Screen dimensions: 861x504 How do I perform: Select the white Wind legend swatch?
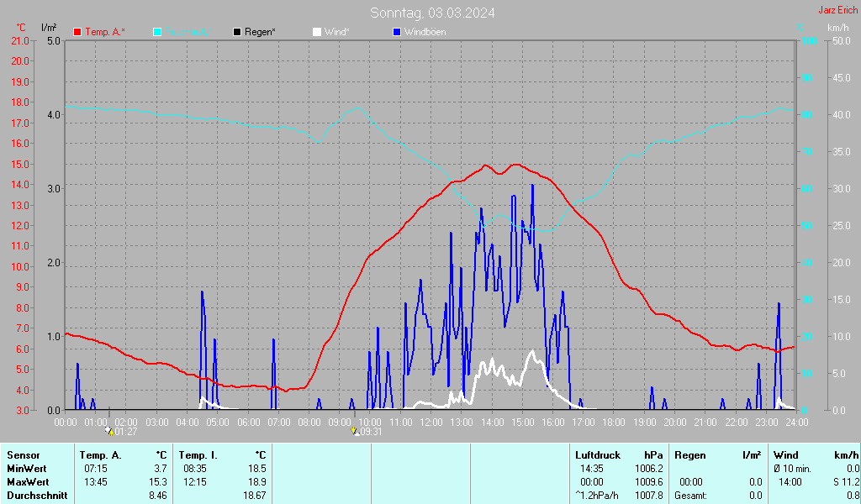tap(317, 33)
